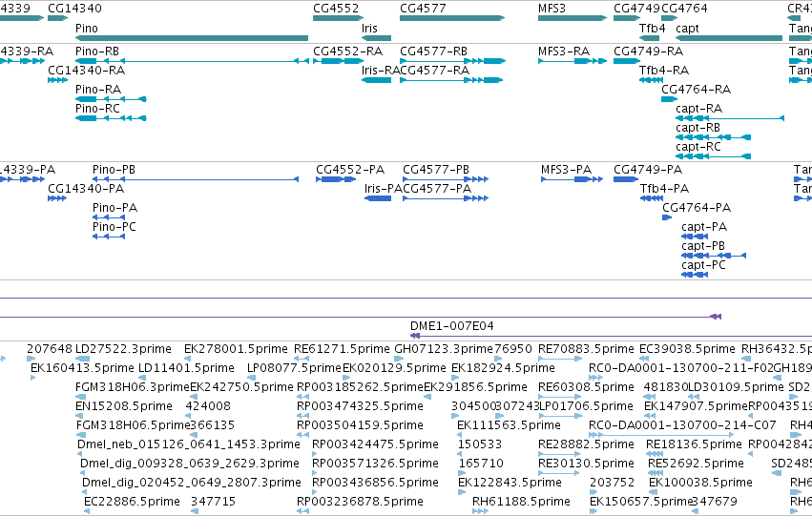The image size is (812, 516).
Task: Open the LD11401.5prime EST label
Action: (186, 367)
